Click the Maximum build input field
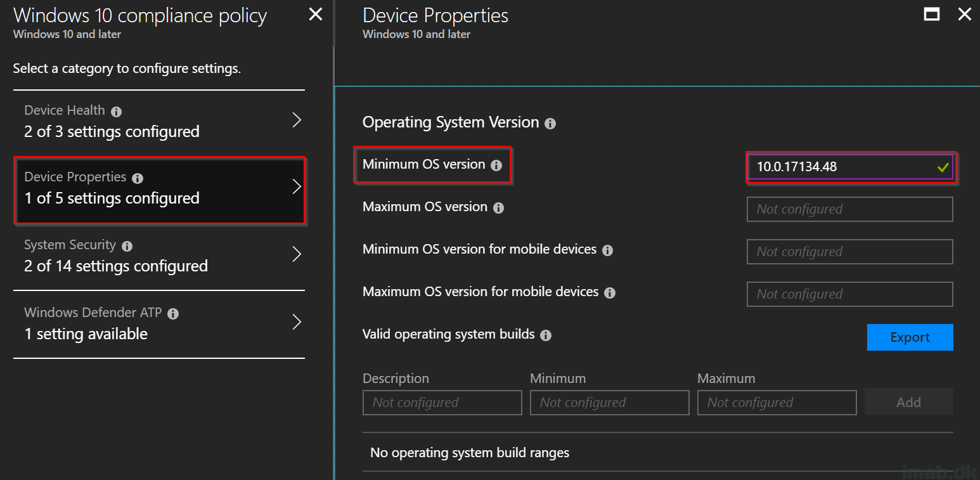Image resolution: width=980 pixels, height=480 pixels. 777,403
